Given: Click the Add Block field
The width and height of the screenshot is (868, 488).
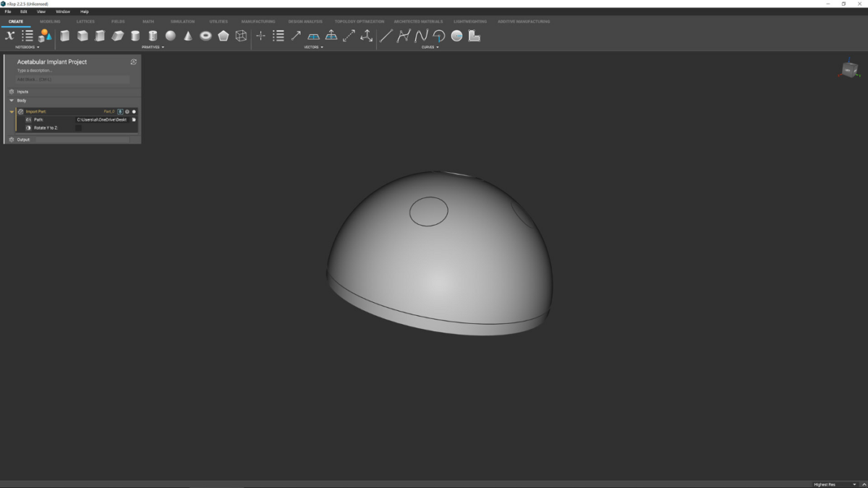Looking at the screenshot, I should 72,80.
